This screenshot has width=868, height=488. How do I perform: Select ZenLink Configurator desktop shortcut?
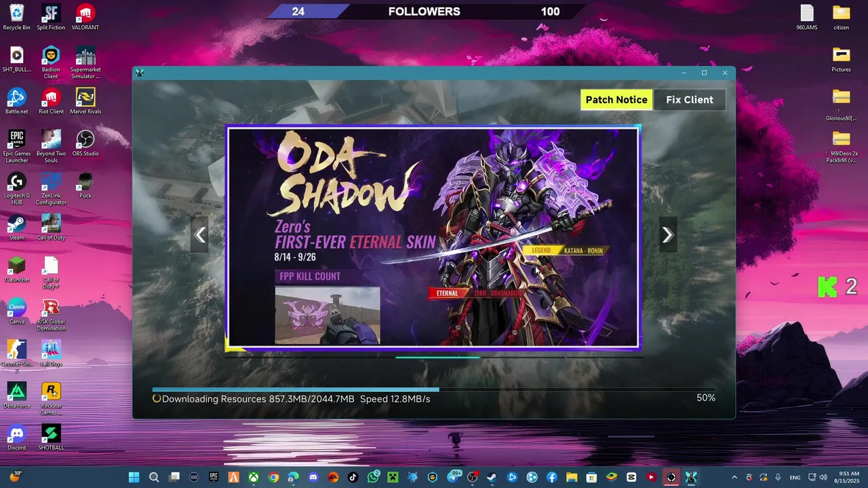(x=51, y=188)
